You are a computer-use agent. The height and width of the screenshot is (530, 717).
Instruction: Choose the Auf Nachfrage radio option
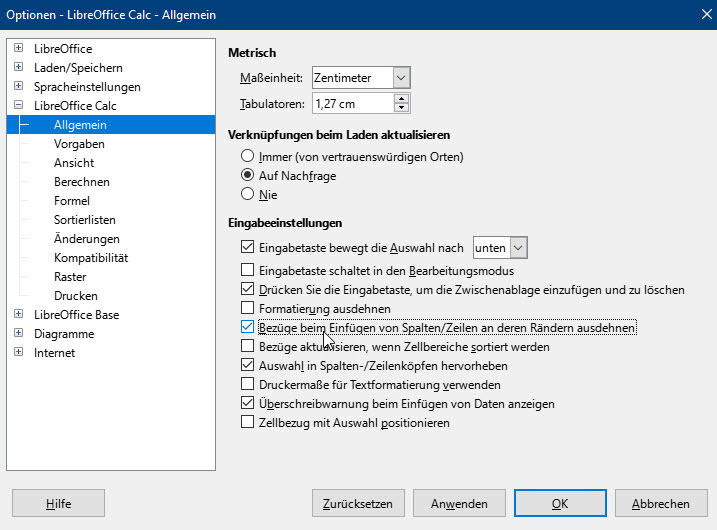(247, 175)
